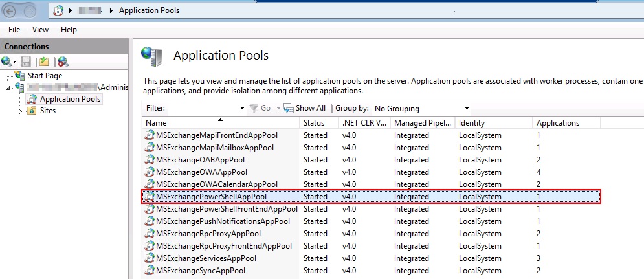Click in the Filter text field
The width and height of the screenshot is (644, 279).
pyautogui.click(x=202, y=109)
